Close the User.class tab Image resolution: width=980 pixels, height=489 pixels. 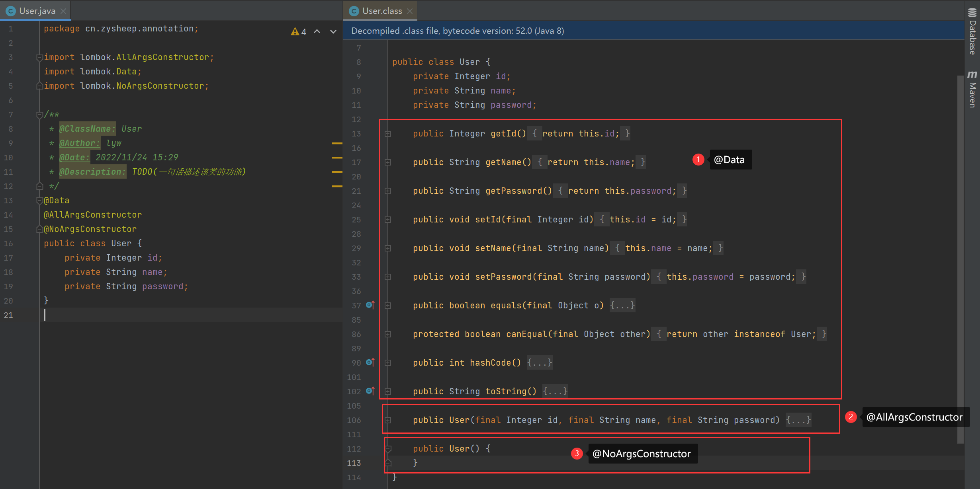click(x=410, y=11)
